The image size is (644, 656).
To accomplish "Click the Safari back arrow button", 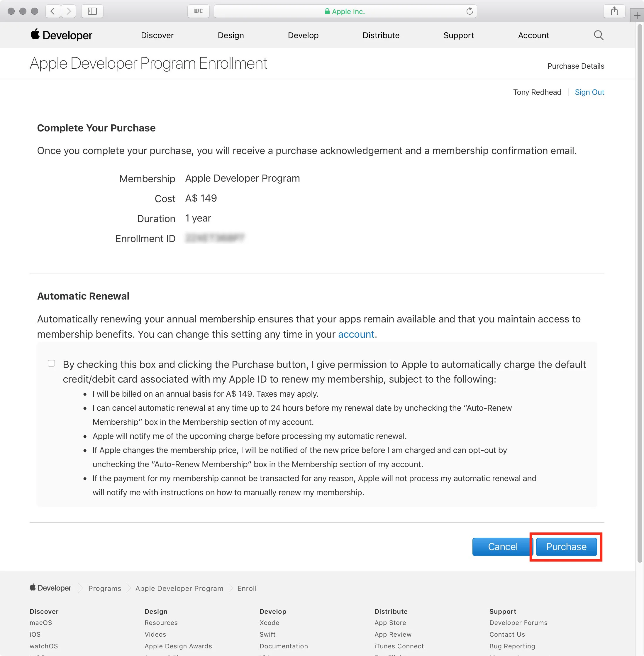I will coord(53,11).
